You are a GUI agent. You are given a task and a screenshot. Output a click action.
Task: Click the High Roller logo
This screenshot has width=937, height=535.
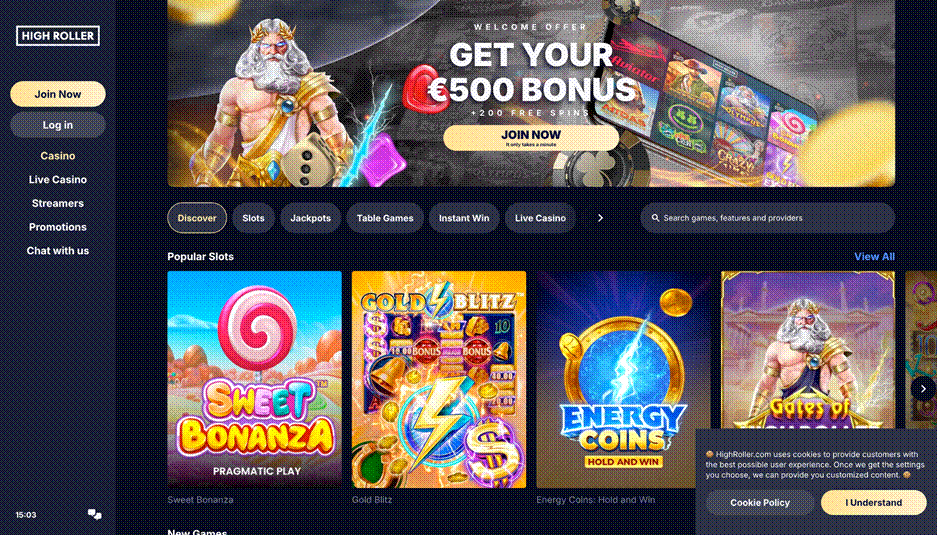pos(58,36)
